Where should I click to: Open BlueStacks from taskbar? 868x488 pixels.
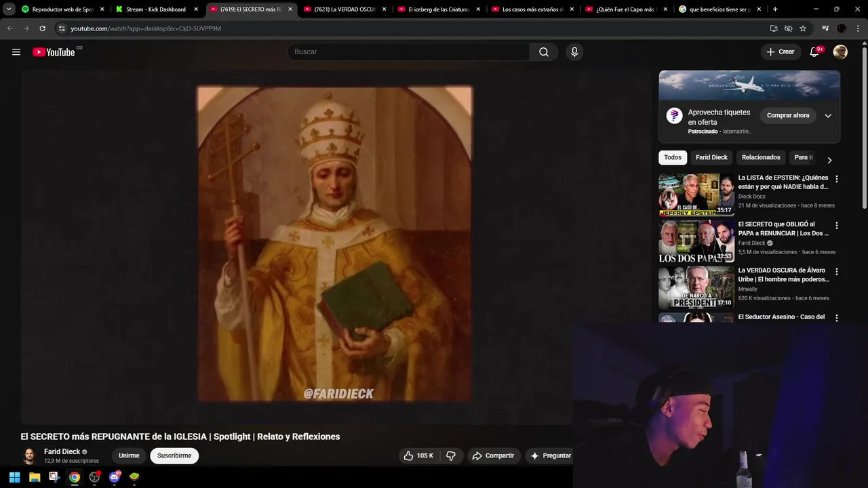pyautogui.click(x=134, y=477)
